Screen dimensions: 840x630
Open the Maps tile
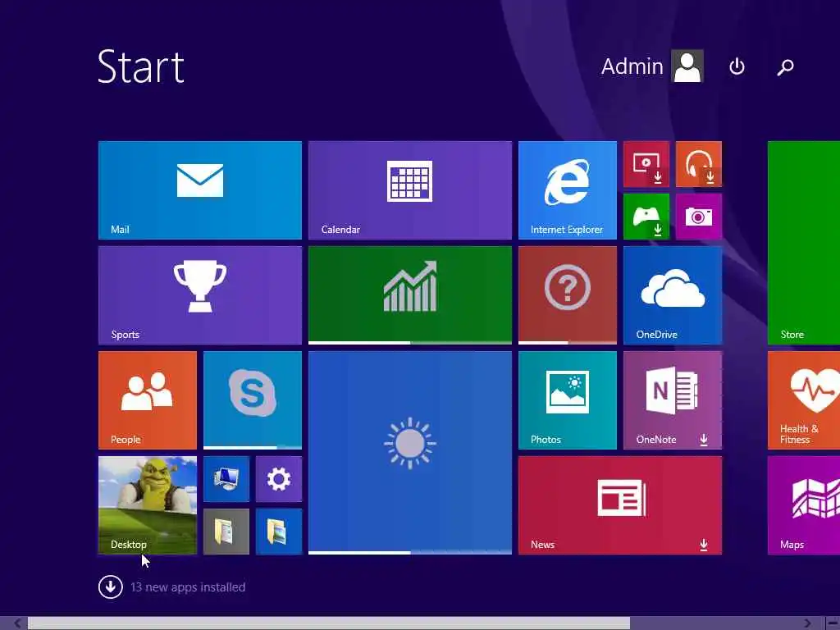804,505
